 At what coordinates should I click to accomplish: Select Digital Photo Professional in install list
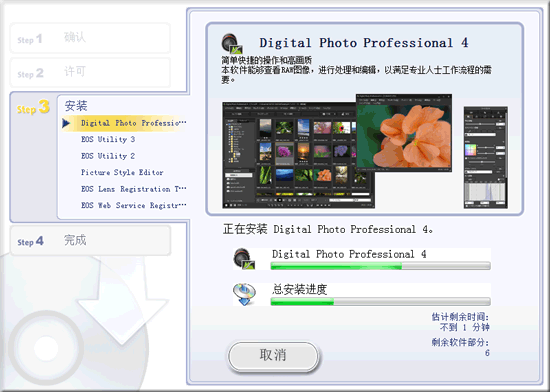[x=133, y=123]
